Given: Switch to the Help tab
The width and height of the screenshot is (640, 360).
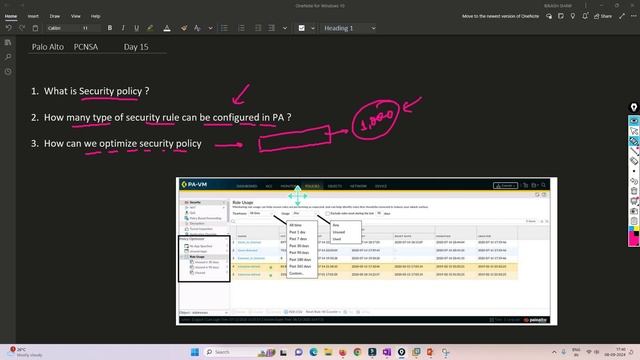Looking at the screenshot, I should (x=96, y=16).
